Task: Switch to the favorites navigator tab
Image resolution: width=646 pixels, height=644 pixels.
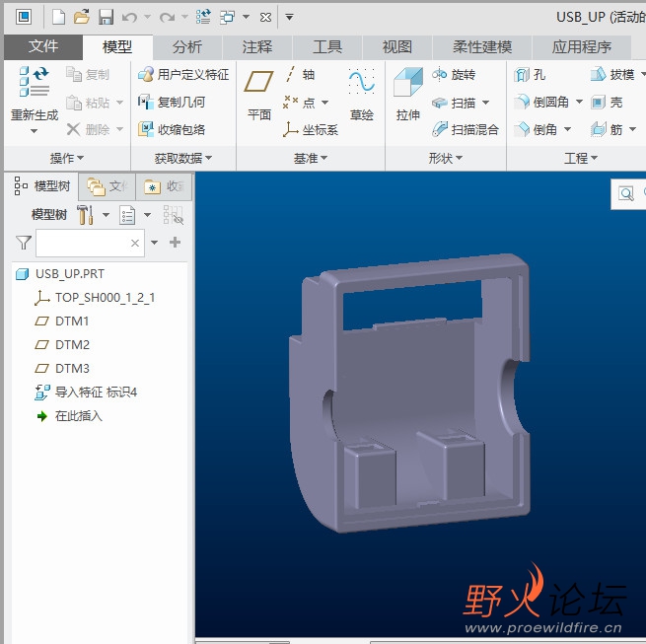Action: click(x=164, y=186)
